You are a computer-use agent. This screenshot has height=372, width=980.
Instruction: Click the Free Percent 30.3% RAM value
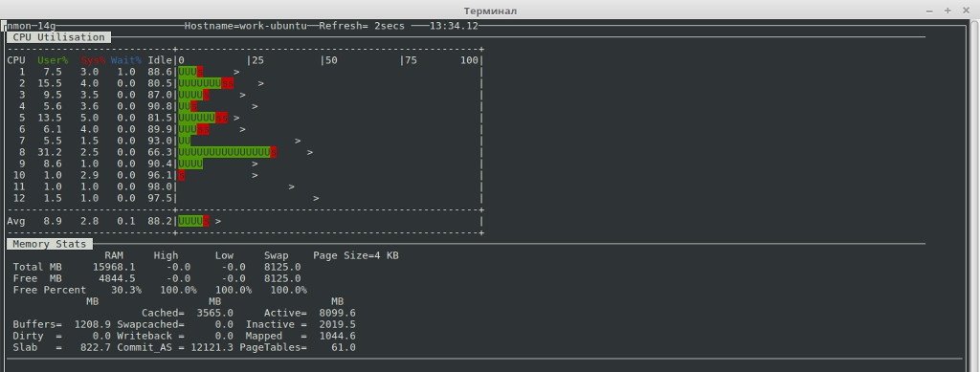(x=126, y=290)
